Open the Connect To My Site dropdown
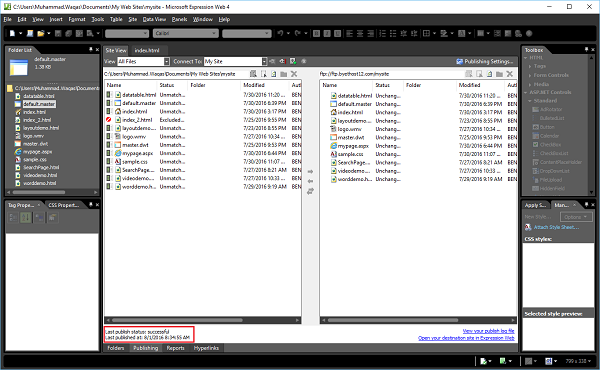600x370 pixels. click(x=264, y=62)
